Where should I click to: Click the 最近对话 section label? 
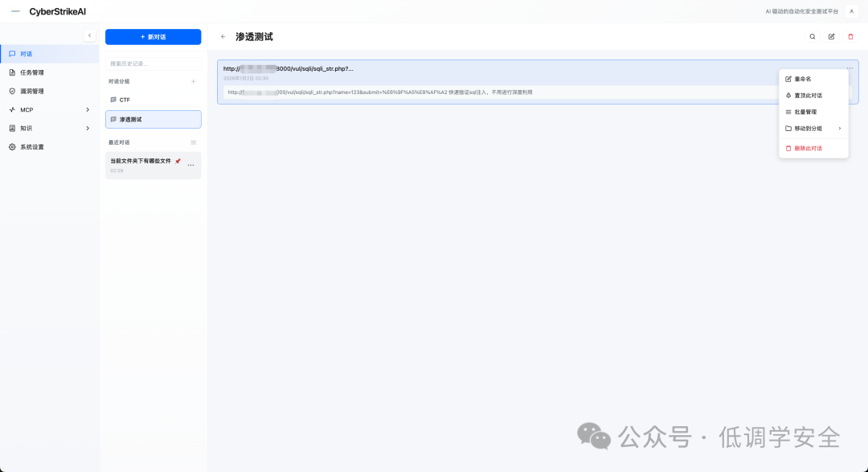click(x=119, y=142)
